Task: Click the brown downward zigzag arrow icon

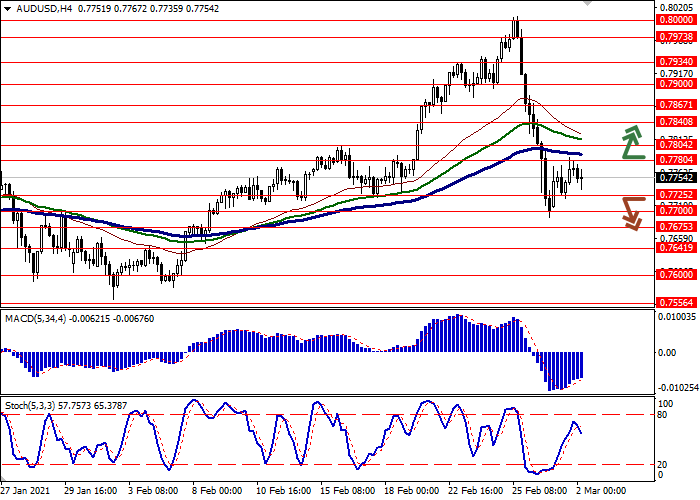Action: pyautogui.click(x=634, y=214)
